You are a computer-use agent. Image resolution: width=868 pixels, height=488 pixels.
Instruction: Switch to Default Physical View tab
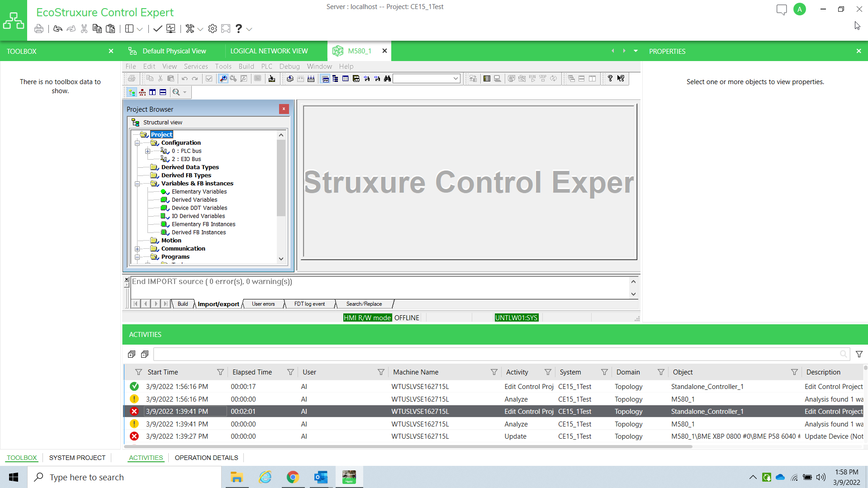[174, 51]
